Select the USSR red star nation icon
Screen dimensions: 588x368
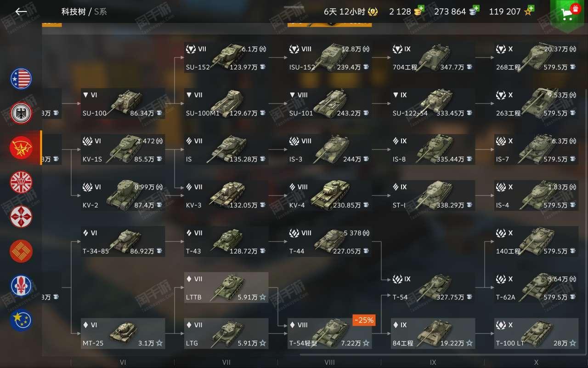[x=21, y=148]
